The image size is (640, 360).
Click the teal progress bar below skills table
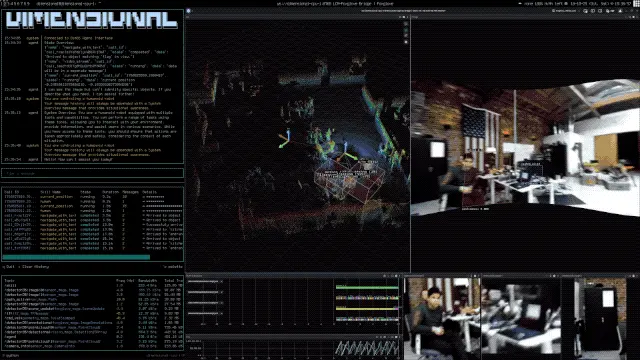[x=76, y=257]
